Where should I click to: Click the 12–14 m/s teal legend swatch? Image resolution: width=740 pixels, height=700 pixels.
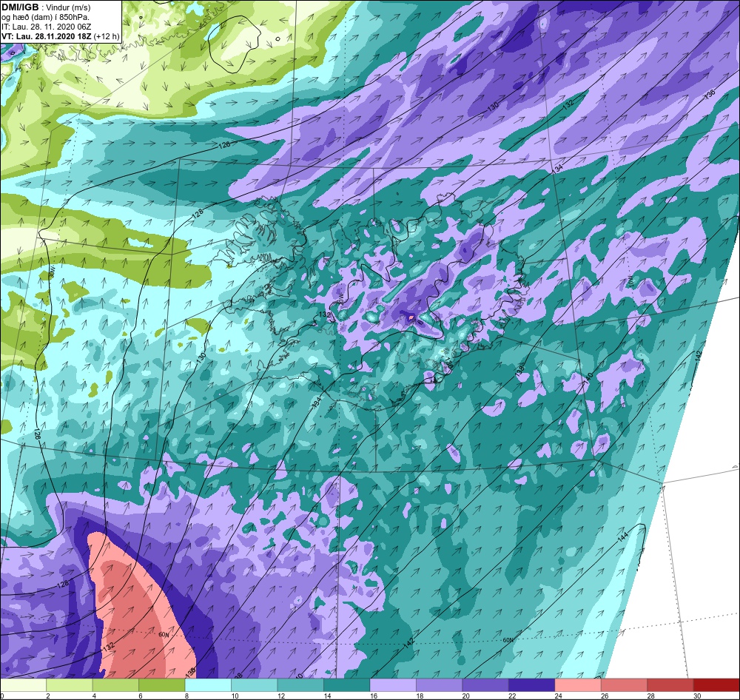click(300, 685)
